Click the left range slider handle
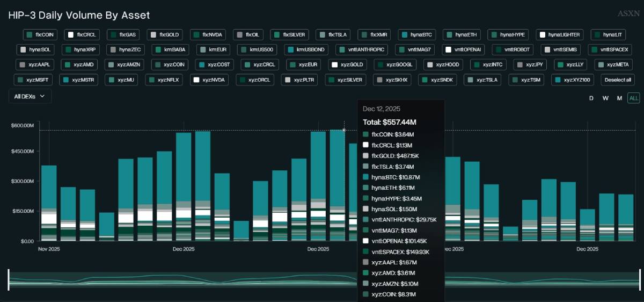The width and height of the screenshot is (644, 302). click(9, 280)
